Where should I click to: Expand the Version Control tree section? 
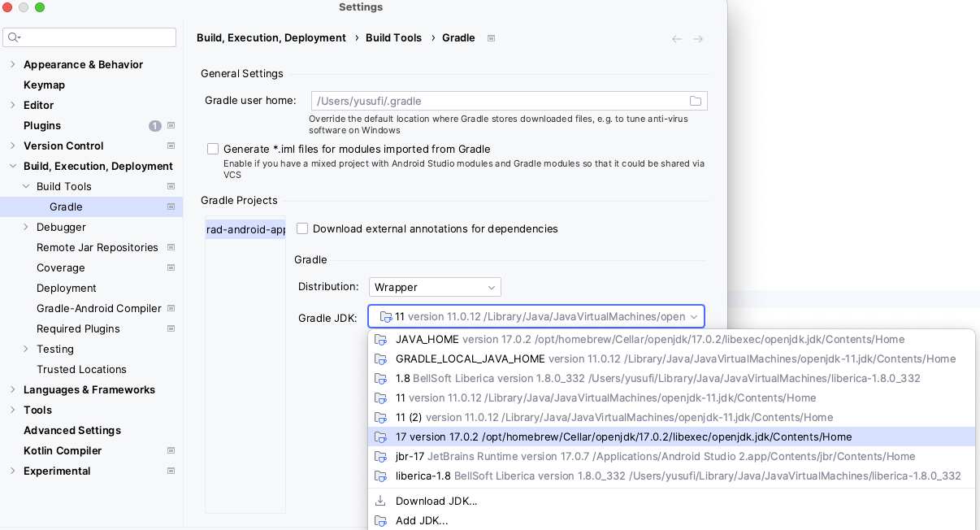click(x=13, y=146)
